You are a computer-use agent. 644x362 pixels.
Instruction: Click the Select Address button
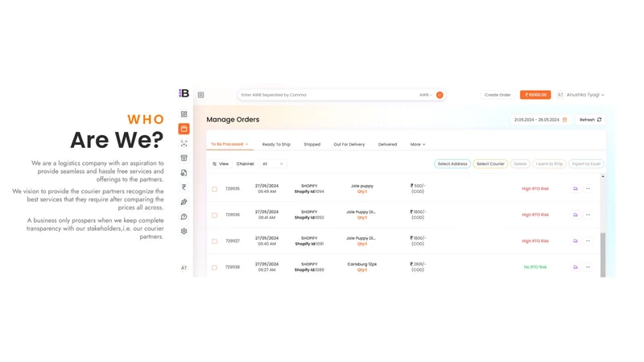tap(452, 164)
